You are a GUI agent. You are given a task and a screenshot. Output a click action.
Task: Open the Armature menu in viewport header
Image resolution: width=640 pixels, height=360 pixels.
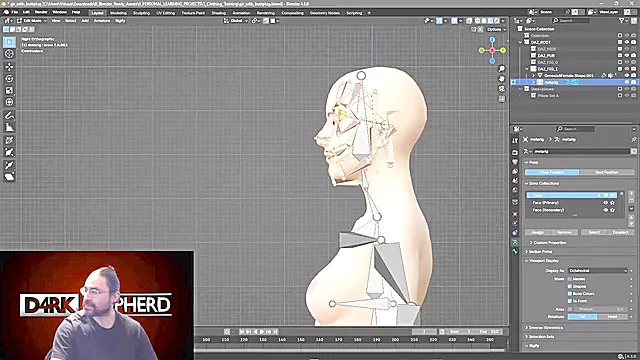102,21
